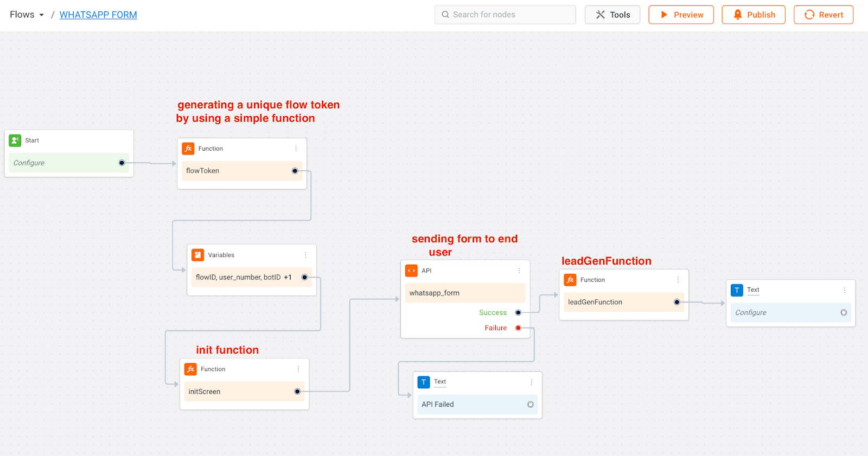Open the Configure Text node three-dot menu

point(845,290)
